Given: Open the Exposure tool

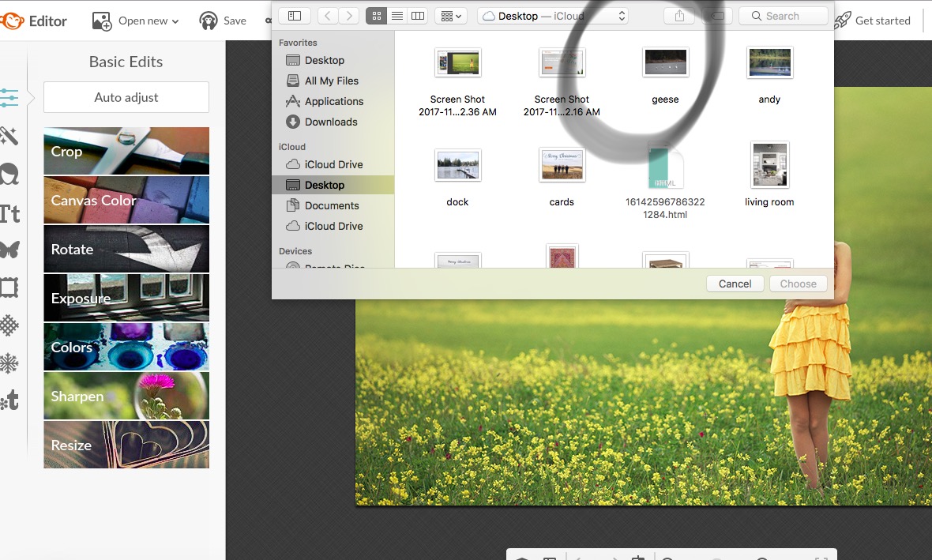Looking at the screenshot, I should 126,298.
